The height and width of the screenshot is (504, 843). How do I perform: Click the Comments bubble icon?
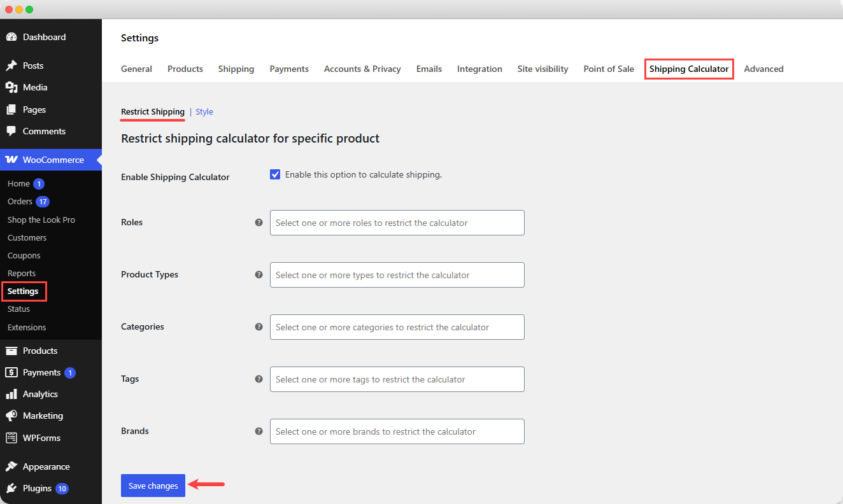tap(11, 131)
